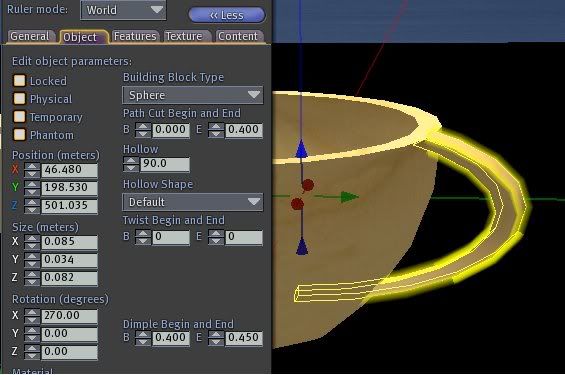Increase Dimple Begin stepper value

pos(143,334)
